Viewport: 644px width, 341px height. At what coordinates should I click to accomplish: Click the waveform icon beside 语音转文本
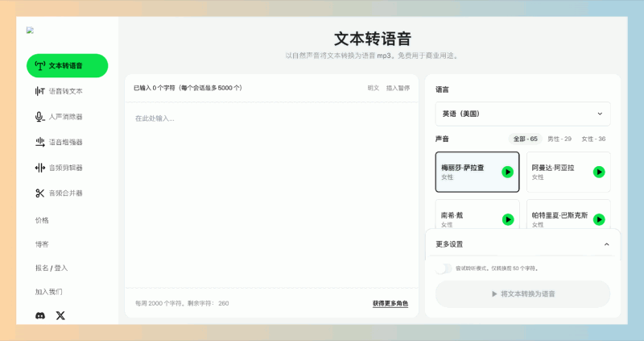click(39, 91)
